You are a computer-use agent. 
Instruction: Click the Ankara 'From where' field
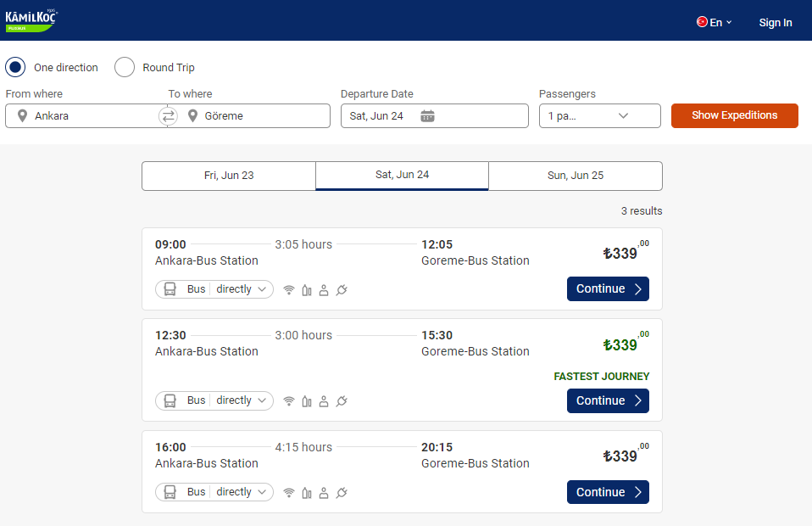pos(86,115)
